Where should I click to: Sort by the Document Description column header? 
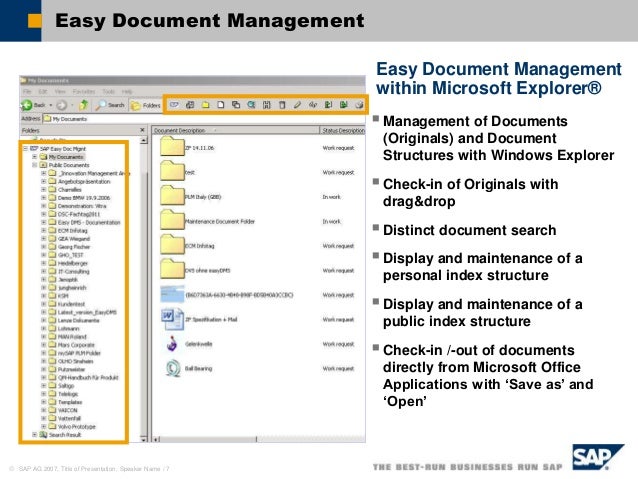pyautogui.click(x=236, y=130)
